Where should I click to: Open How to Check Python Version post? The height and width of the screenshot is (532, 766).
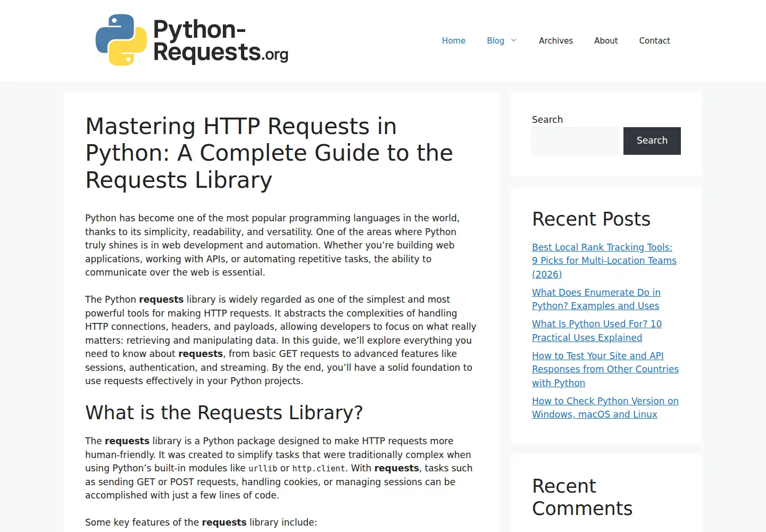click(605, 408)
